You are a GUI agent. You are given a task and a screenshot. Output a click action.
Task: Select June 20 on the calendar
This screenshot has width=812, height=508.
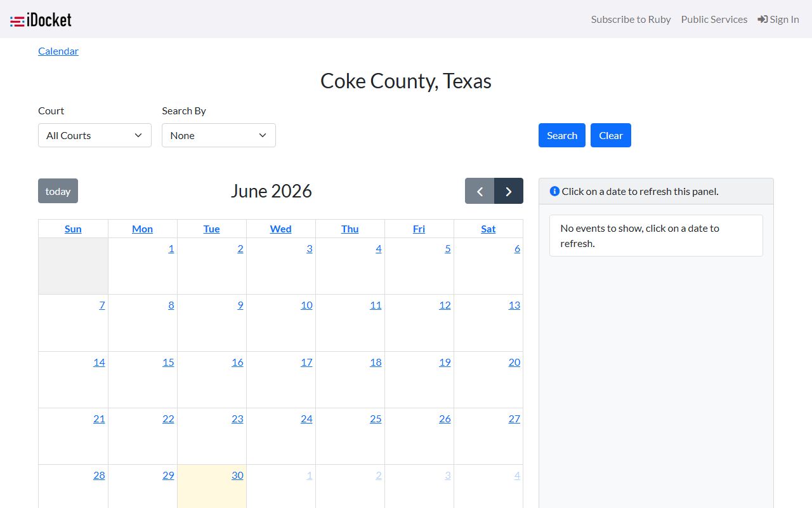point(514,362)
